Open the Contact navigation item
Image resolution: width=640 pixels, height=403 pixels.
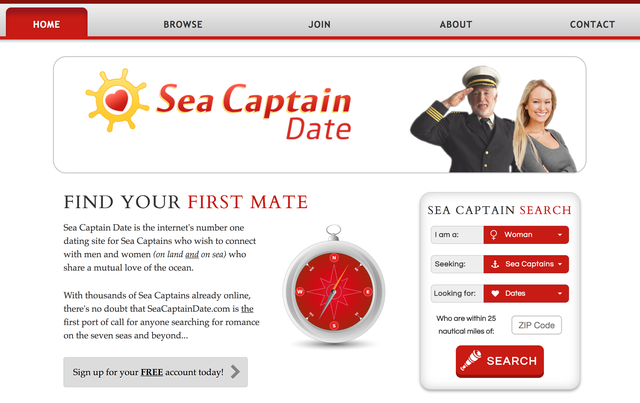[592, 24]
